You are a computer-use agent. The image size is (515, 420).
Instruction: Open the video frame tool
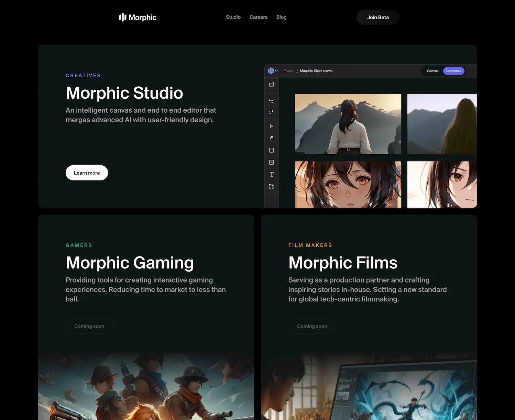click(271, 162)
